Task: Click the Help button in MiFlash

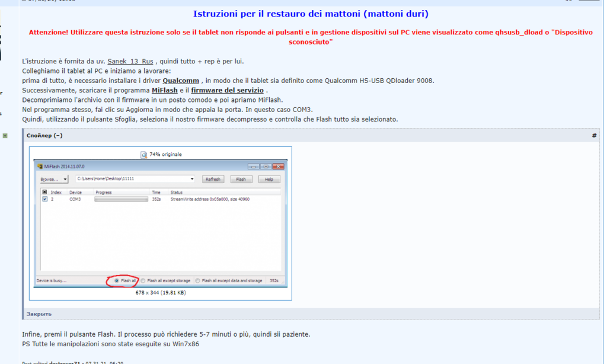Action: tap(269, 179)
